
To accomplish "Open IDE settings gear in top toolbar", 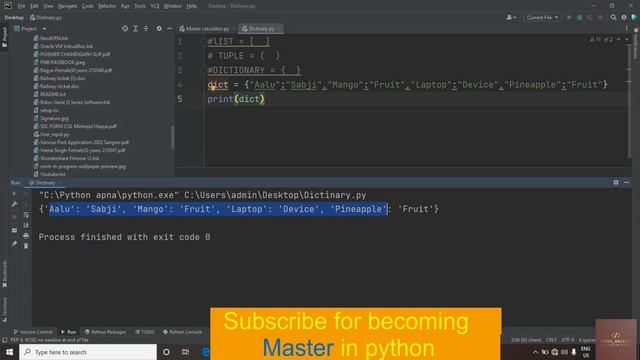I will pos(624,18).
